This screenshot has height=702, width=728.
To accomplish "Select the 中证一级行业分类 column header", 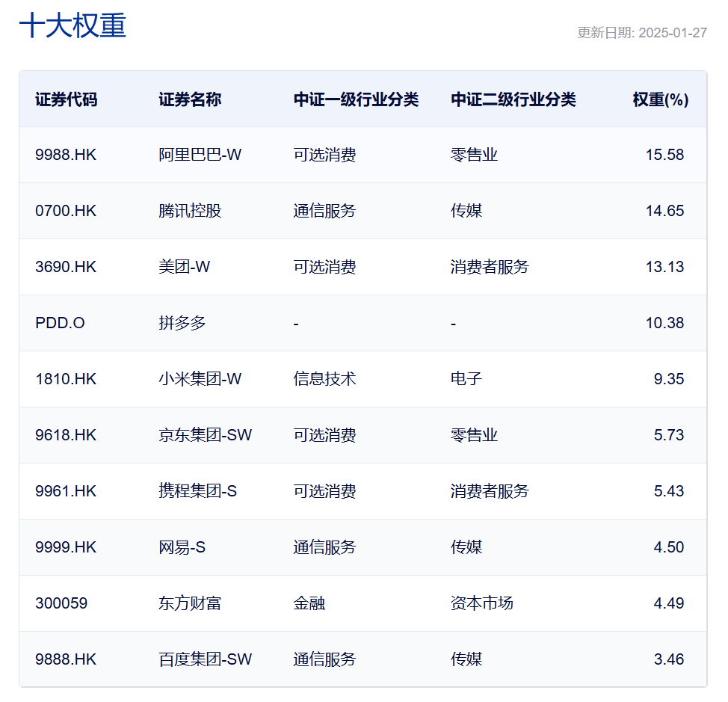I will click(x=356, y=99).
